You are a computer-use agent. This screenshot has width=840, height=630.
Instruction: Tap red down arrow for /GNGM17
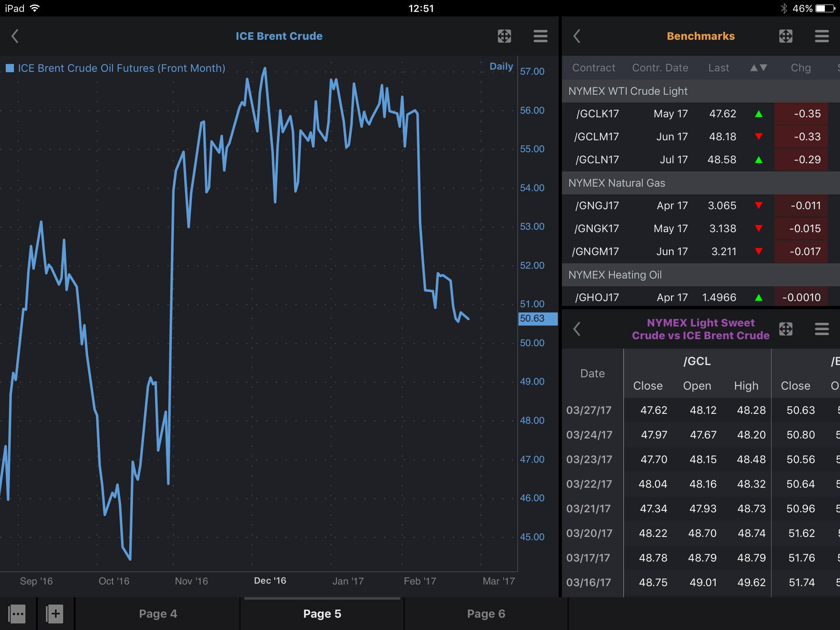[x=759, y=251]
